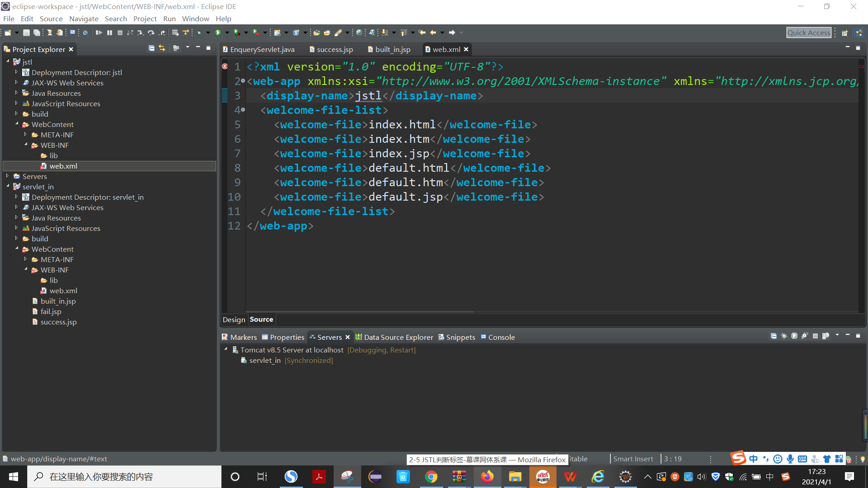
Task: Click the New wizard toolbar icon
Action: 8,33
